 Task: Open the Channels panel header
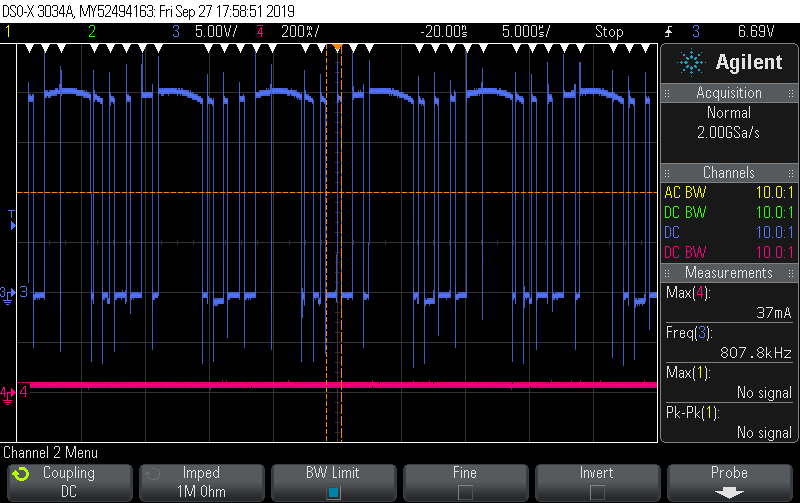click(x=729, y=172)
